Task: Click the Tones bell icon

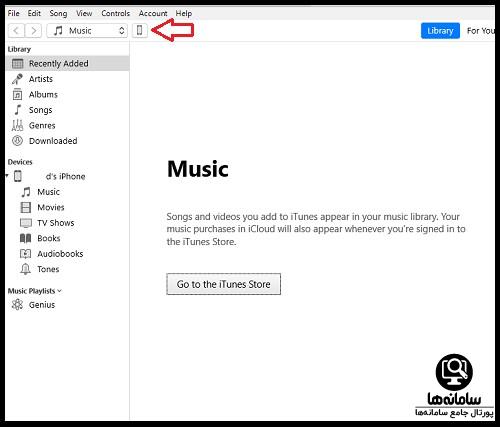Action: point(25,269)
